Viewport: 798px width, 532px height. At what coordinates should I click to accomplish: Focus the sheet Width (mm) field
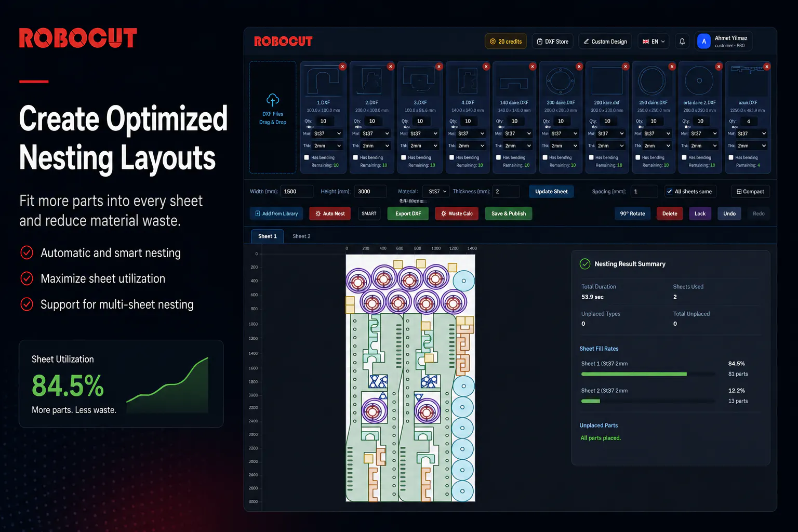point(297,192)
